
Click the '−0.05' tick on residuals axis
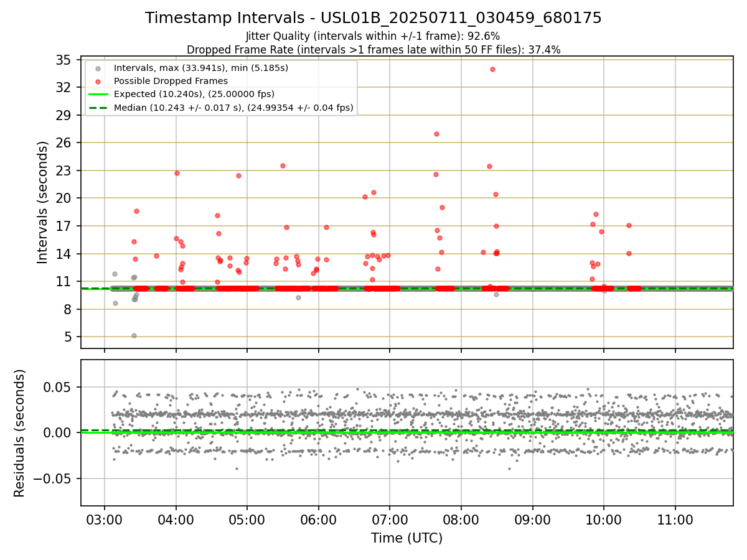coord(52,478)
